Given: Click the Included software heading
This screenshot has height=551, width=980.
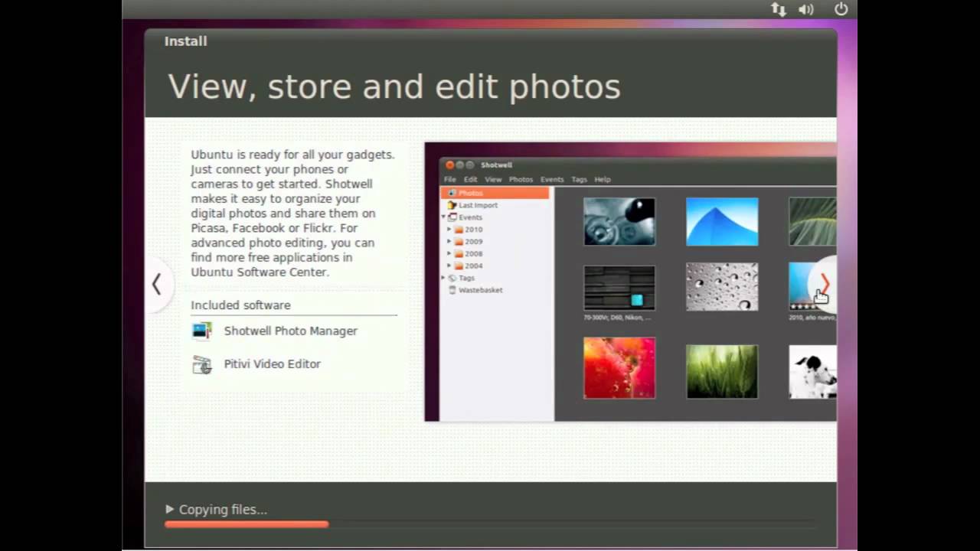Looking at the screenshot, I should tap(240, 305).
